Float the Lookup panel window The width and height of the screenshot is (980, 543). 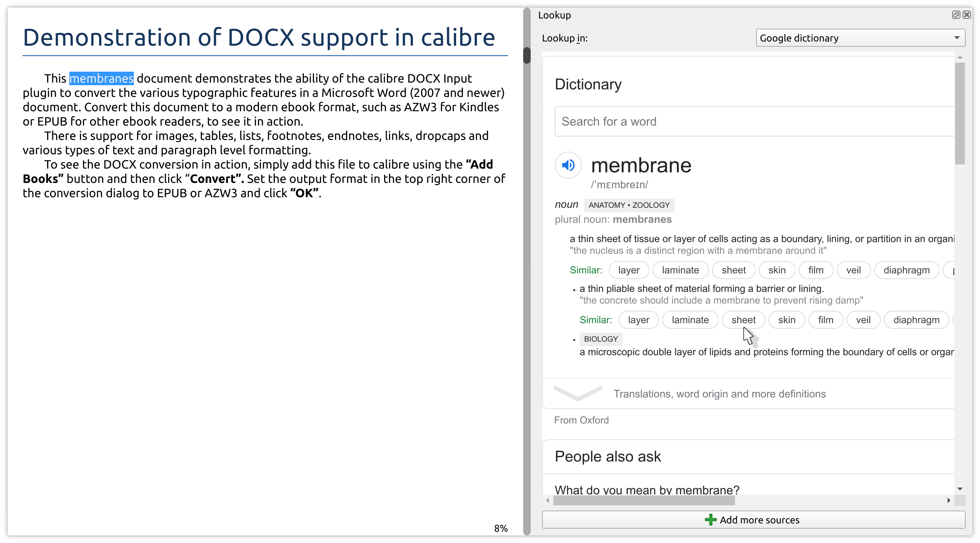tap(956, 15)
